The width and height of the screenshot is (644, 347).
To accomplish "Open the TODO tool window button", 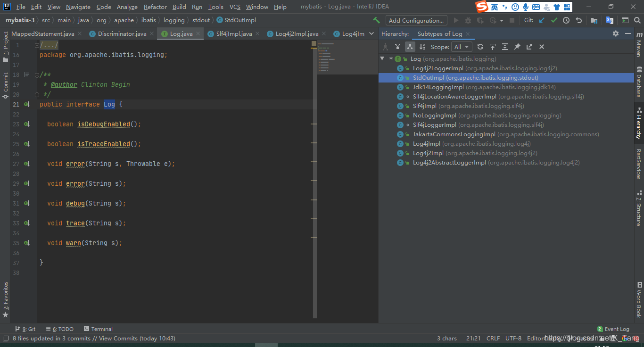I will (x=59, y=329).
